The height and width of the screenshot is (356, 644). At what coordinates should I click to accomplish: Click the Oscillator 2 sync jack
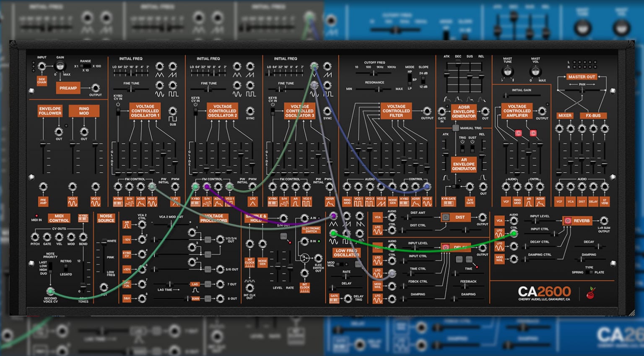[250, 111]
